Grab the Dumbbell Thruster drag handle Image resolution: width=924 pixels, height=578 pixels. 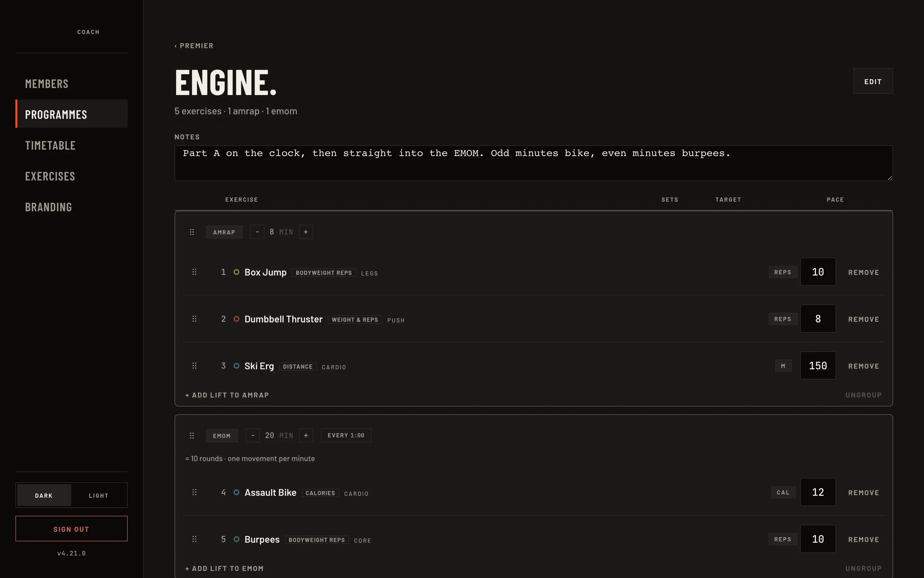coord(194,319)
